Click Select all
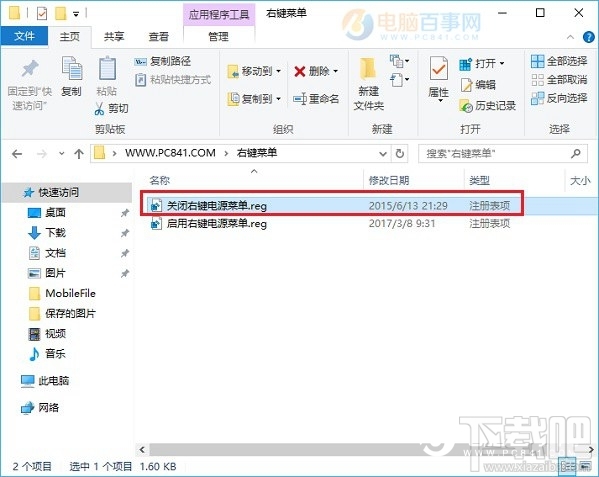 (x=559, y=61)
